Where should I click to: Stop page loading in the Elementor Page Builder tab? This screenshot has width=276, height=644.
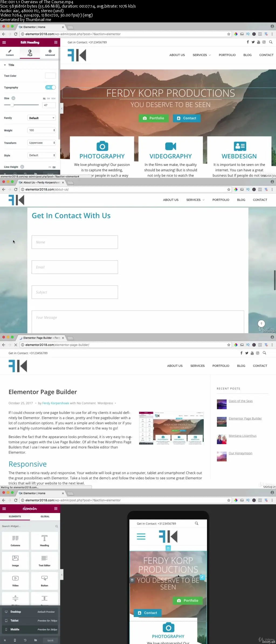click(16, 345)
